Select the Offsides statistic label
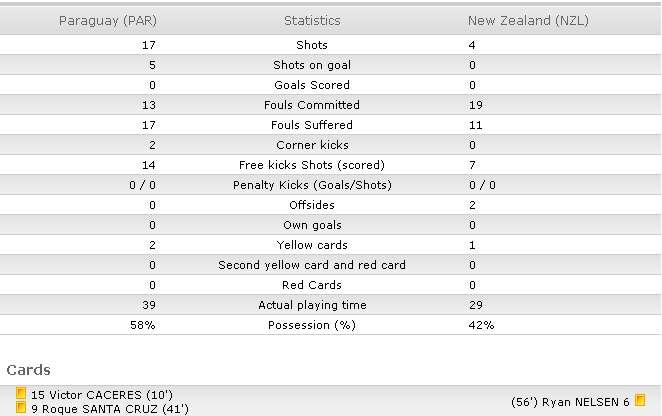This screenshot has height=416, width=662. coord(312,205)
